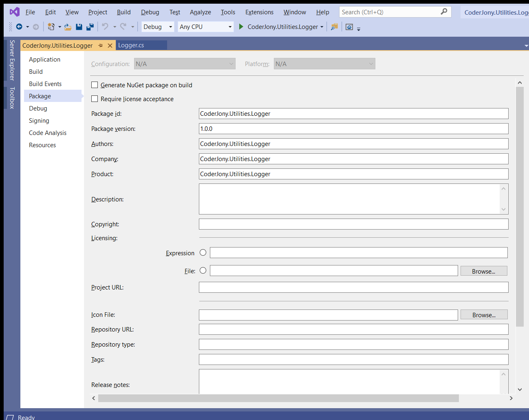Viewport: 529px width, 420px height.
Task: Open the Debug solution configuration dropdown
Action: pyautogui.click(x=158, y=27)
